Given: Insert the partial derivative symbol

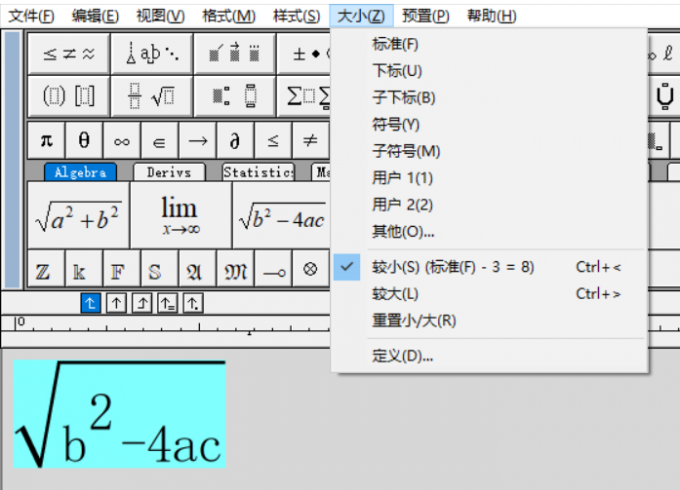Looking at the screenshot, I should [235, 140].
